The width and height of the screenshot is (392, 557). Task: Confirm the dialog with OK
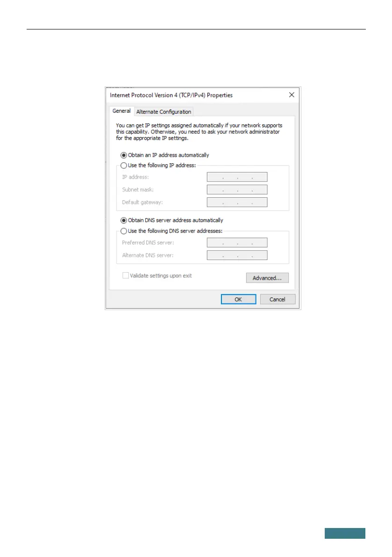pyautogui.click(x=238, y=299)
